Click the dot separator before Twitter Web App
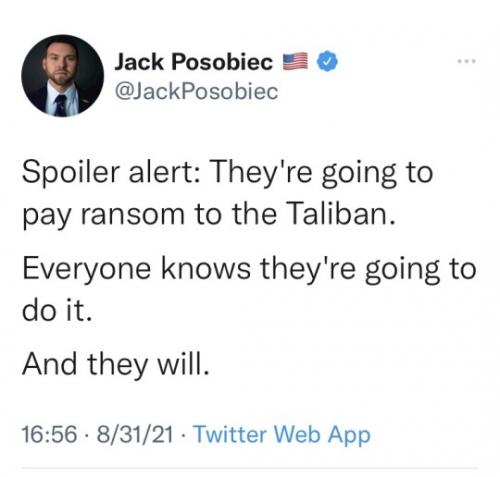This screenshot has height=477, width=500. [x=184, y=435]
